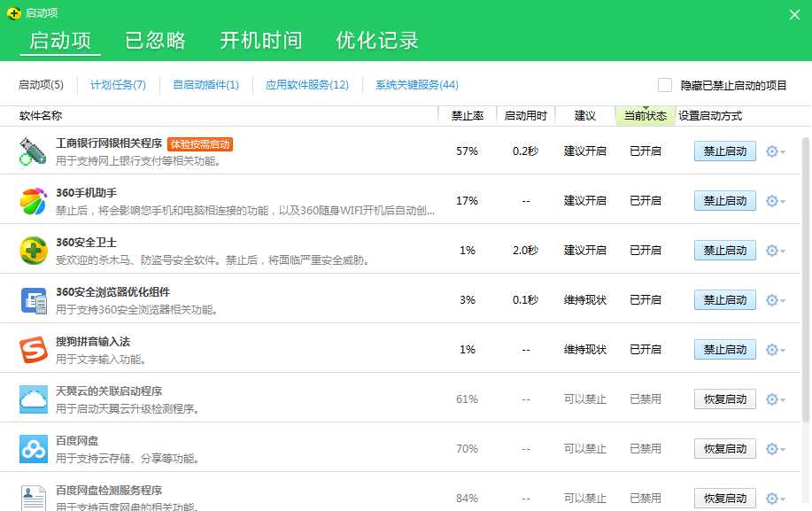Screen dimensions: 812x511
Task: Open the 优化记录 tab
Action: point(377,40)
